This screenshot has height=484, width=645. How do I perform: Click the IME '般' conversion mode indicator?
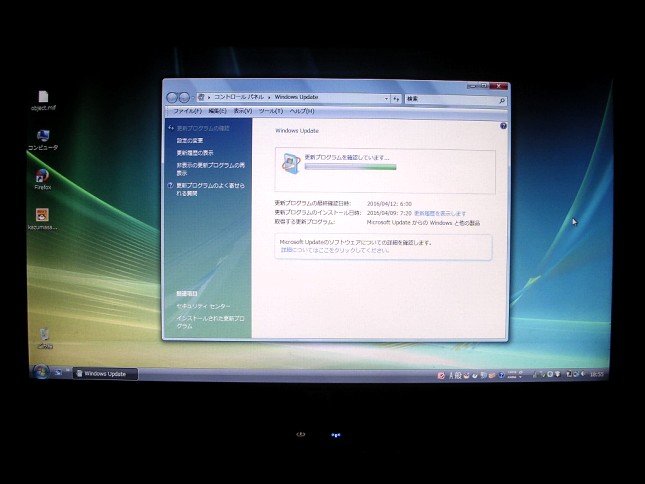coord(458,375)
